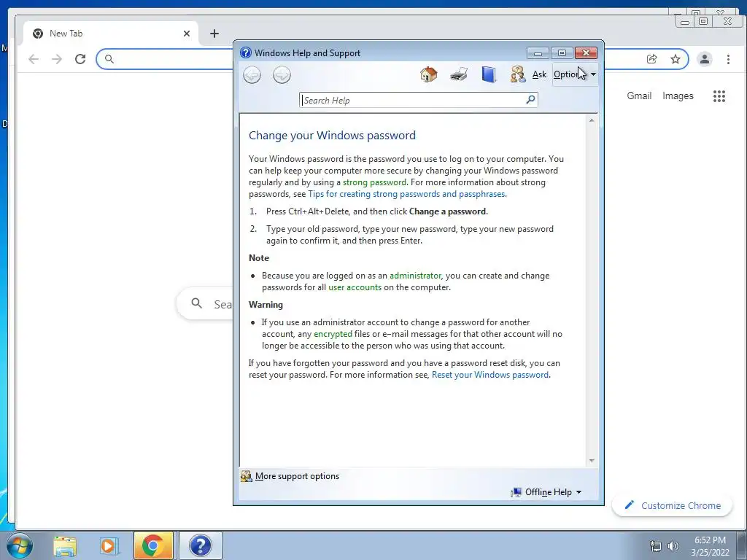Print the current help topic
Viewport: 747px width, 560px height.
[x=459, y=75]
